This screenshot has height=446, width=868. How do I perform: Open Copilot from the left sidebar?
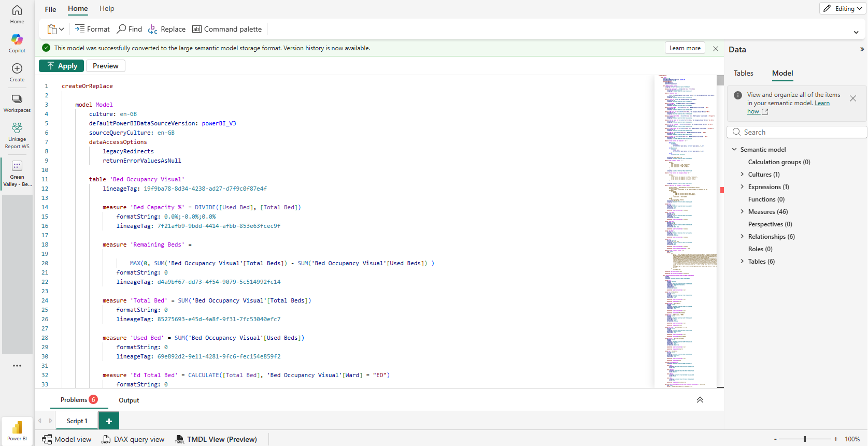click(x=17, y=44)
